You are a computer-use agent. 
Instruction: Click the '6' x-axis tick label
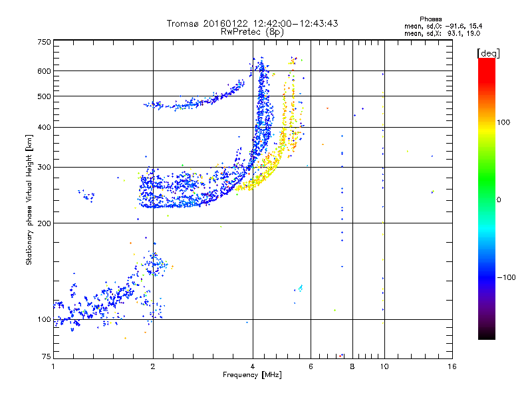(311, 366)
